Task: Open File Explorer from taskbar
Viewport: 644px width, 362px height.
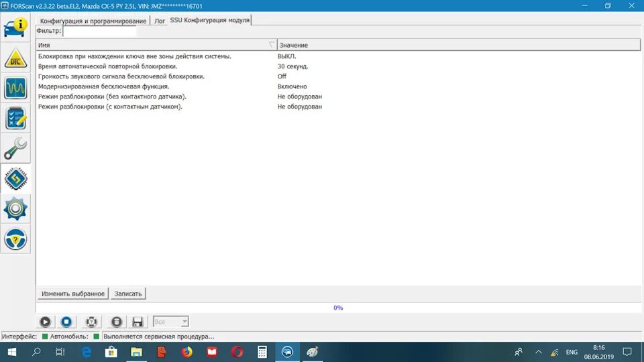Action: pyautogui.click(x=136, y=352)
